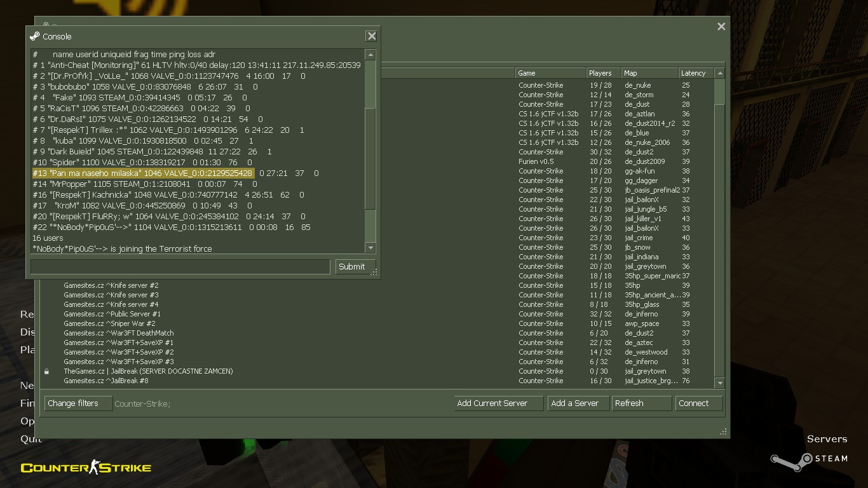Close the server browser window

pyautogui.click(x=721, y=26)
